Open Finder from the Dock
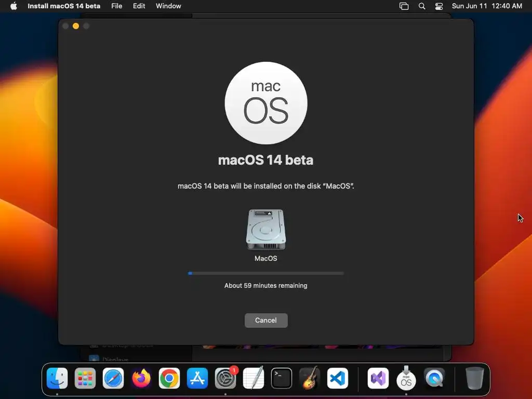 tap(57, 378)
